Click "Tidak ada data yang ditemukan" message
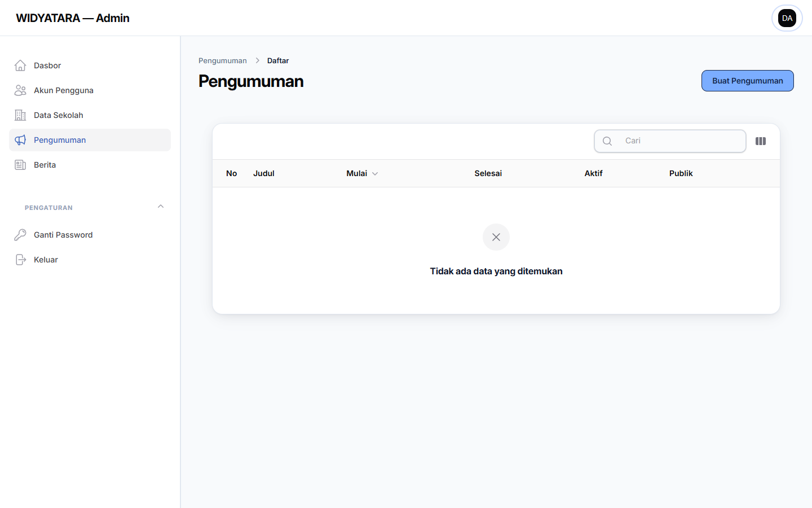Screen dimensions: 812x508 (x=496, y=271)
